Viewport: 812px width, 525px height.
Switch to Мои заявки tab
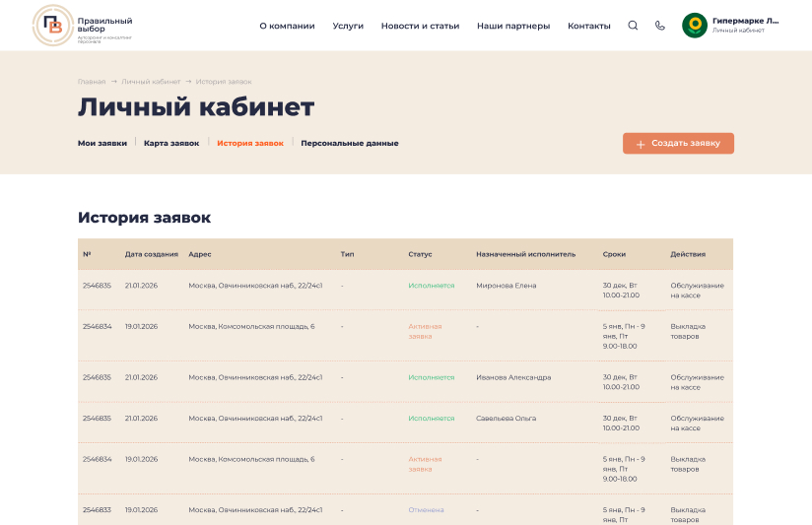click(102, 144)
